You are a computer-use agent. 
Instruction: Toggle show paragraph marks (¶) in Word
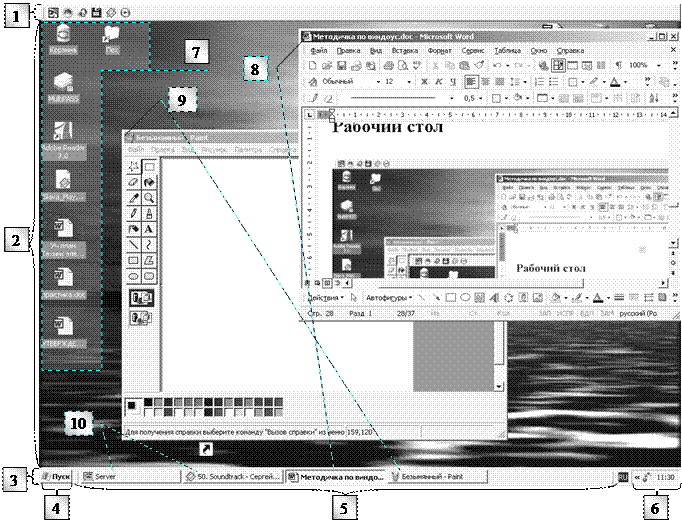(x=618, y=65)
